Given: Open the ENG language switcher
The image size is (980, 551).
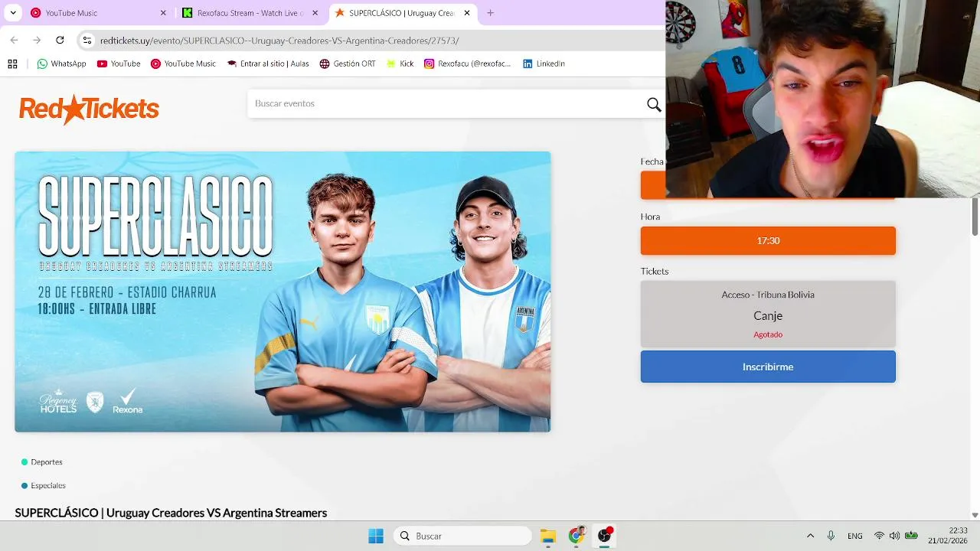Looking at the screenshot, I should pyautogui.click(x=855, y=536).
